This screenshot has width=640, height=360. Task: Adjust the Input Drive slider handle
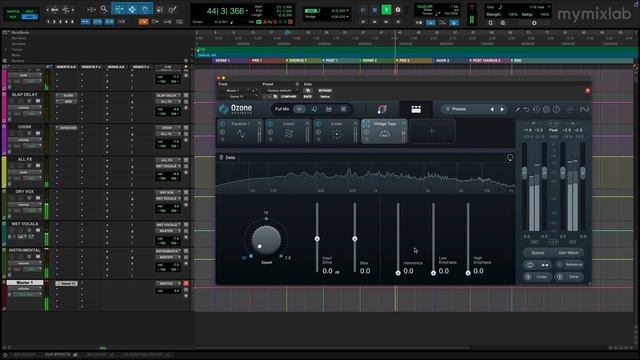tap(317, 238)
